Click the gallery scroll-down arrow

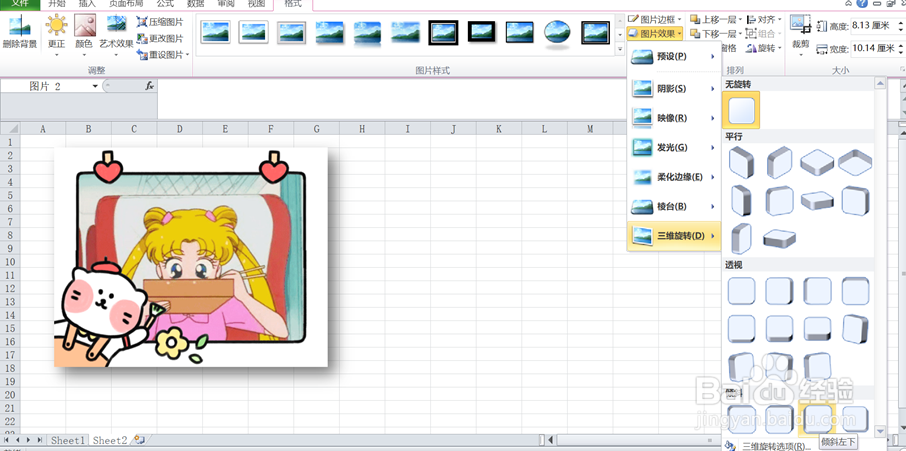[880, 431]
